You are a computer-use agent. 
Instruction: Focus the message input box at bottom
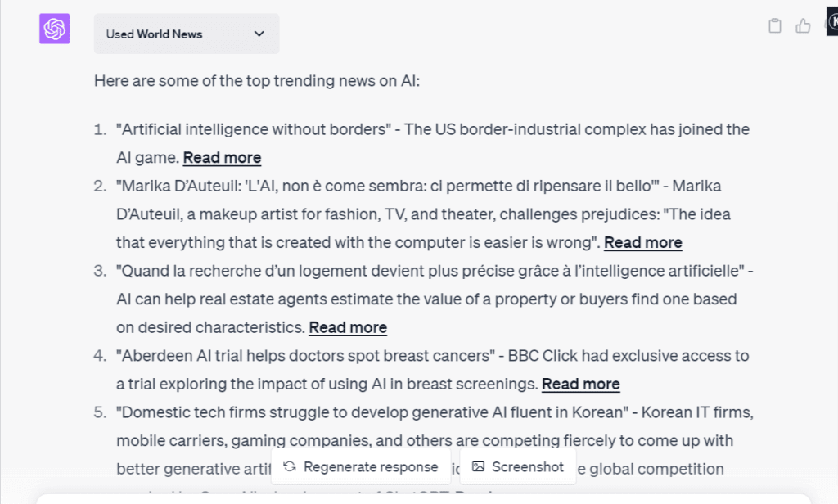click(423, 498)
